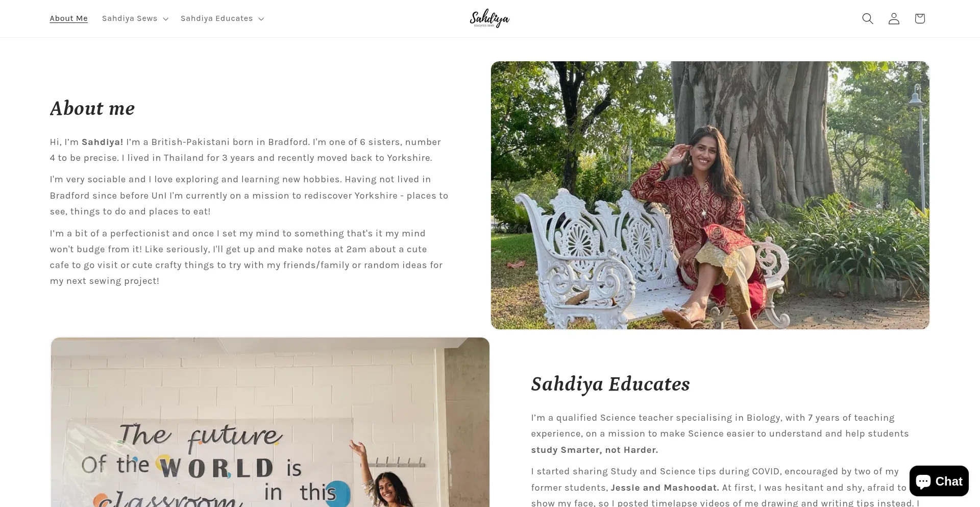Expand the chevron next to Sahdiya Educates

[x=261, y=19]
